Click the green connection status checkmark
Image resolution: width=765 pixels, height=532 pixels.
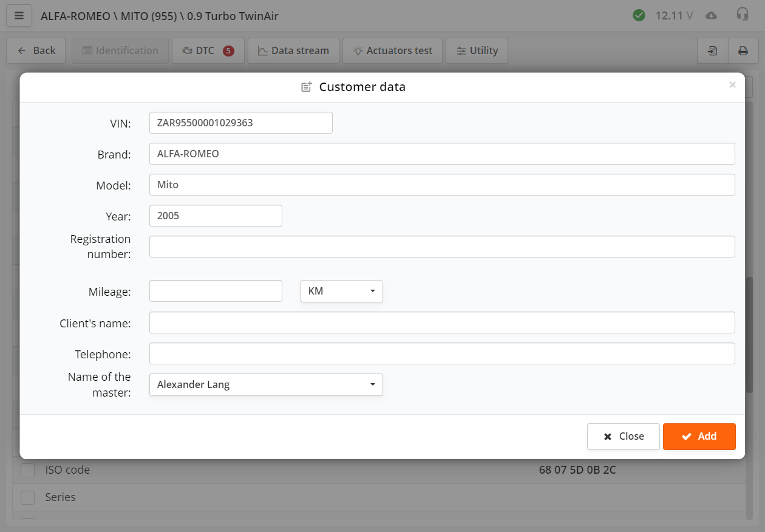(x=639, y=15)
